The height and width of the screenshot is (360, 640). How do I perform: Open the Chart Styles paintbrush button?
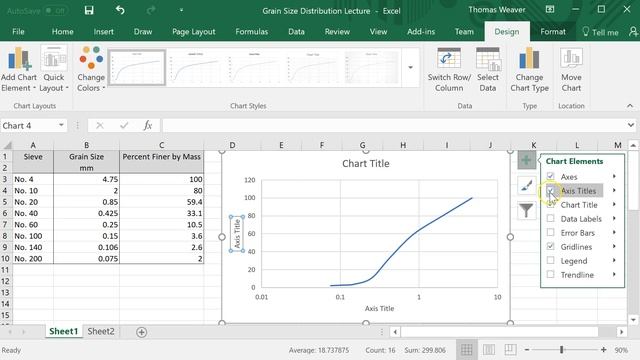coord(526,186)
